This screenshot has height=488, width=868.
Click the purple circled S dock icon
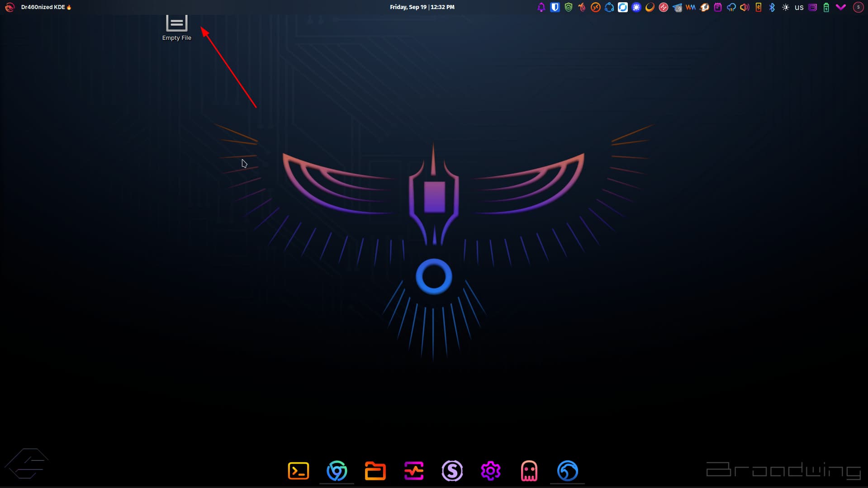452,471
